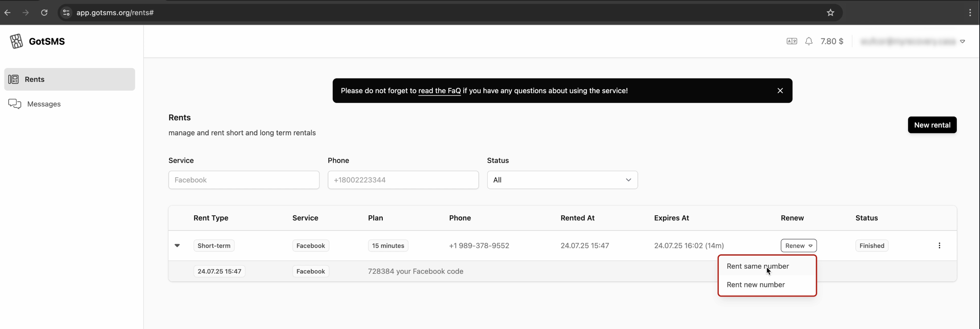The width and height of the screenshot is (980, 329).
Task: Click the browser address bar URL
Action: tap(115, 13)
